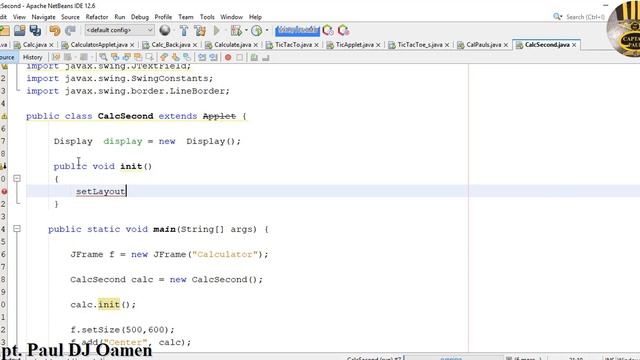This screenshot has width=640, height=360.
Task: Click the setLayout line in editor
Action: click(x=333, y=191)
